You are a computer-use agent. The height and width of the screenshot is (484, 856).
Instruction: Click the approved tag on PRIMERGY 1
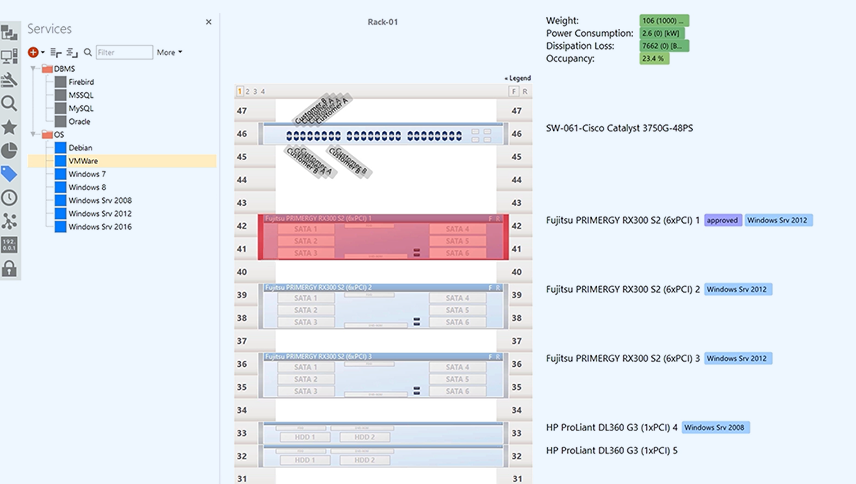[722, 220]
